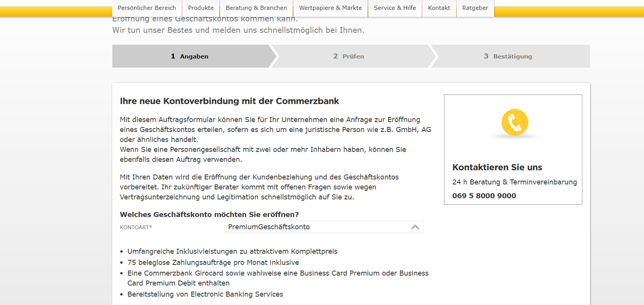This screenshot has height=305, width=644.
Task: Click the phone number 069 5 8000 9000
Action: (484, 196)
